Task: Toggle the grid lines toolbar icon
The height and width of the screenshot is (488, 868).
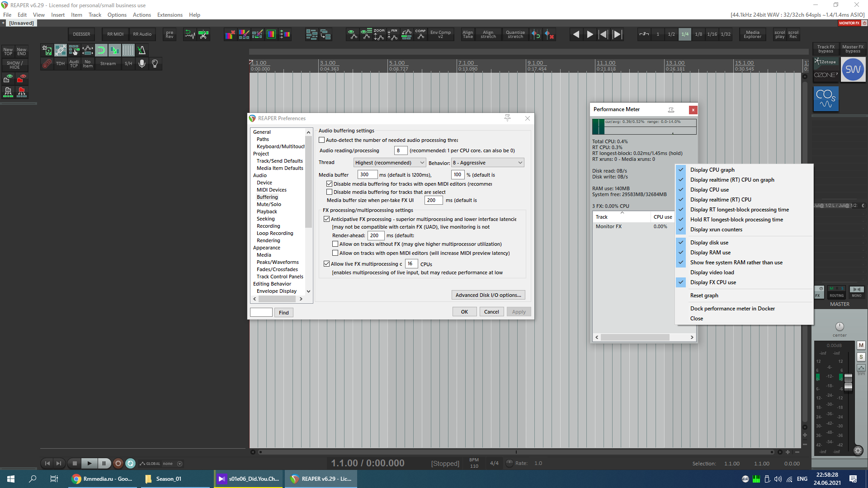Action: [128, 50]
